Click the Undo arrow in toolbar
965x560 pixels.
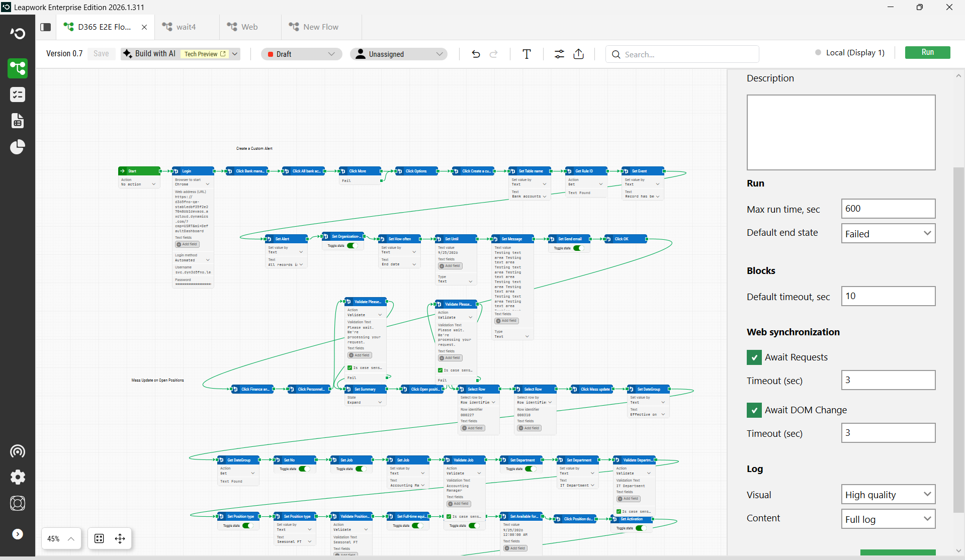(x=476, y=54)
